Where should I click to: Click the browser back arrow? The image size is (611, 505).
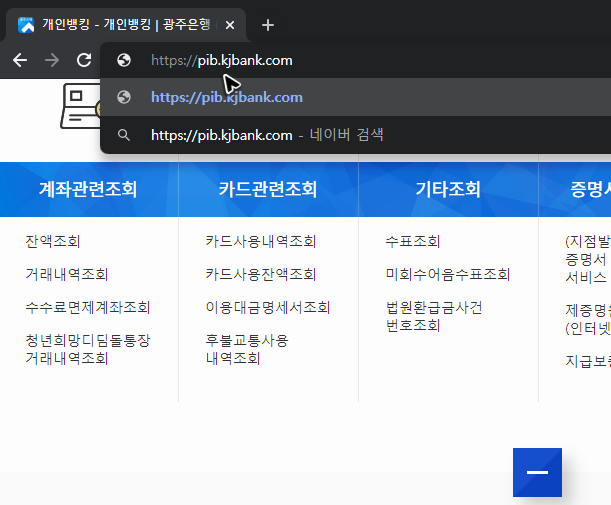click(x=20, y=60)
